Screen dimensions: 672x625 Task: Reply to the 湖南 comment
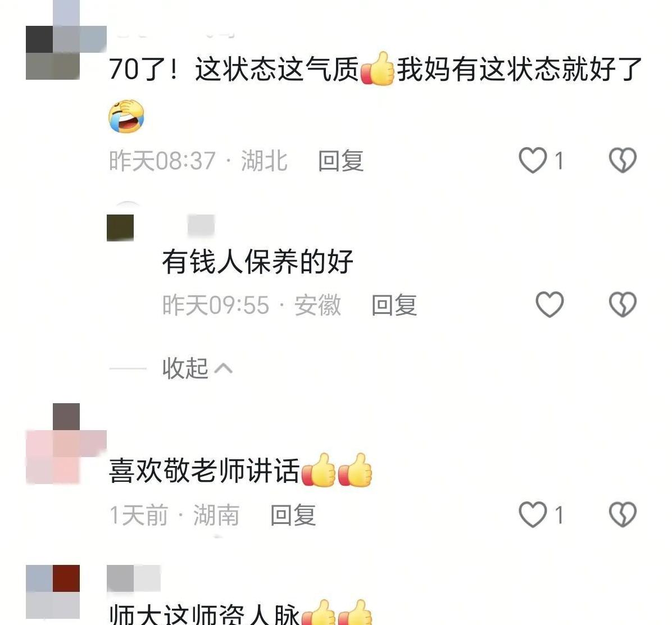click(x=293, y=515)
